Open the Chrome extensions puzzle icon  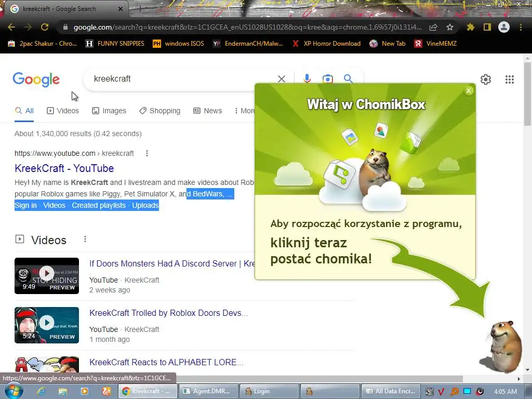[470, 27]
